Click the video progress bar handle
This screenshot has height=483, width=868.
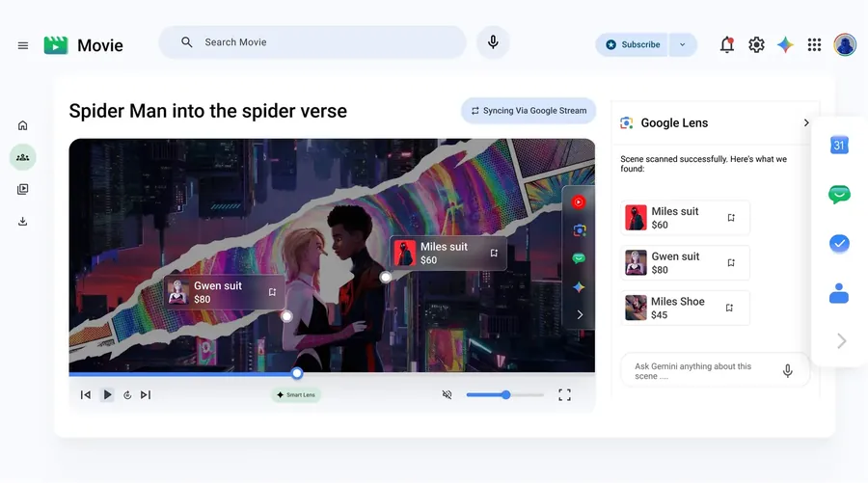pyautogui.click(x=297, y=373)
